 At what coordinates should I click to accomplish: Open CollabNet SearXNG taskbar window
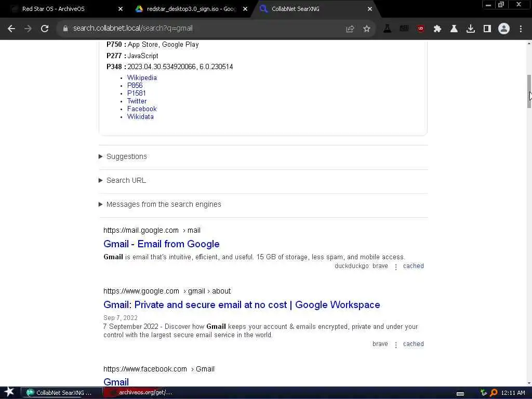[62, 393]
